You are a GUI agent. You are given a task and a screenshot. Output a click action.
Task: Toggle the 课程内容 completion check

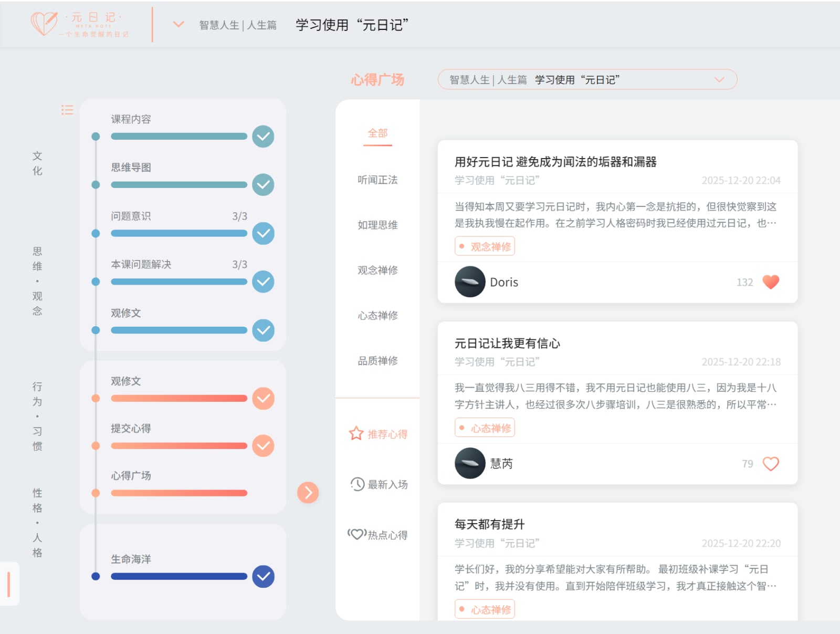click(263, 137)
